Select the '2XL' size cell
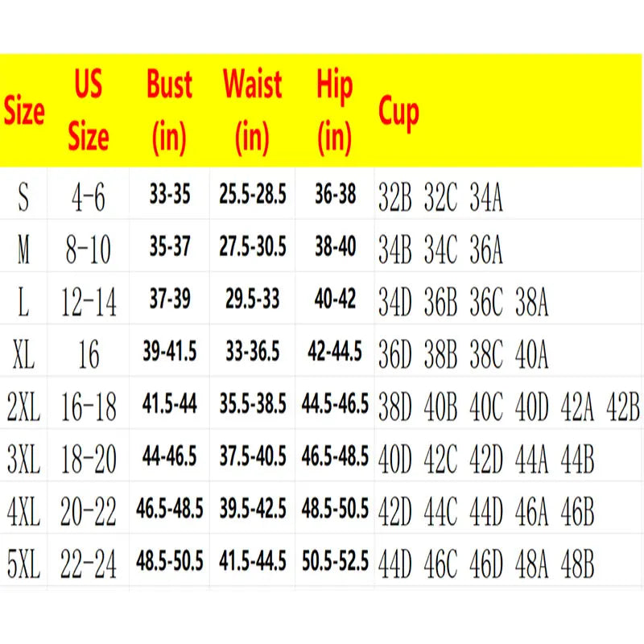Viewport: 644px width, 644px height. coord(23,407)
